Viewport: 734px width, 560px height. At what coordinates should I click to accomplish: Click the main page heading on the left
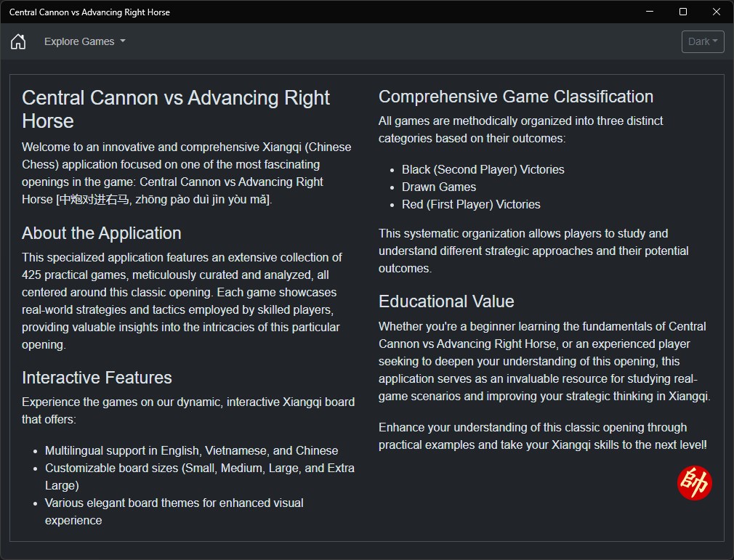pos(175,109)
